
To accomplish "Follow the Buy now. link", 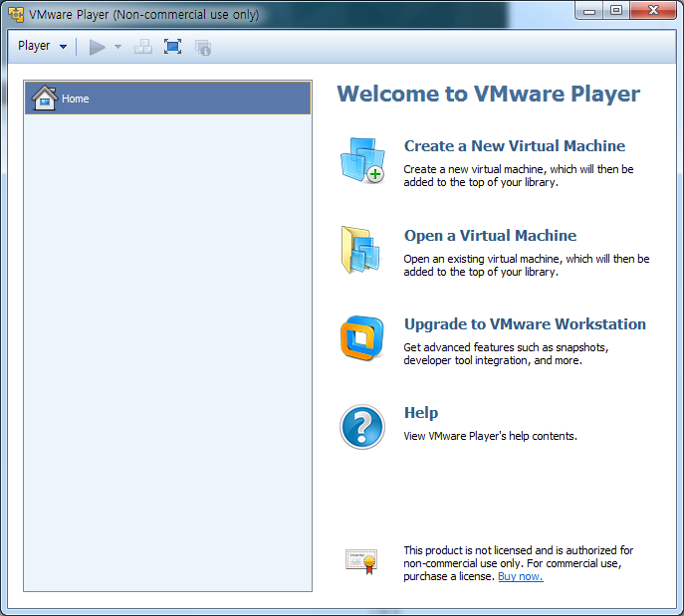I will pos(521,576).
